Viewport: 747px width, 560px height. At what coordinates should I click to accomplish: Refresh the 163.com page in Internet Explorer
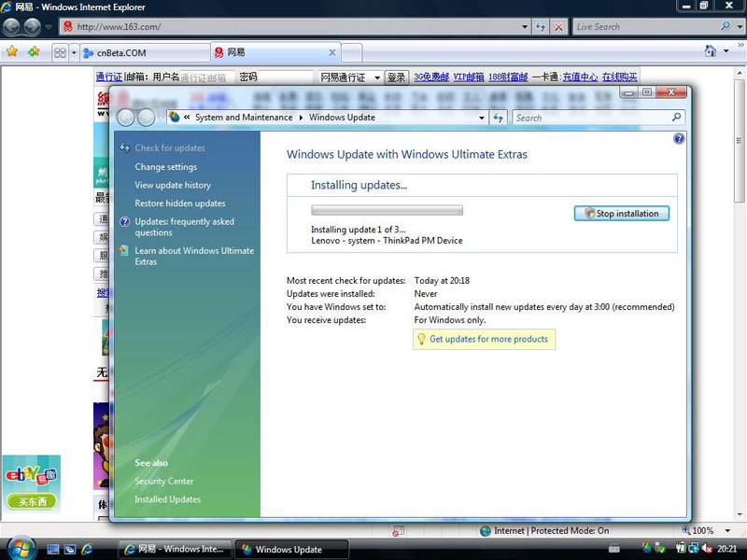541,27
